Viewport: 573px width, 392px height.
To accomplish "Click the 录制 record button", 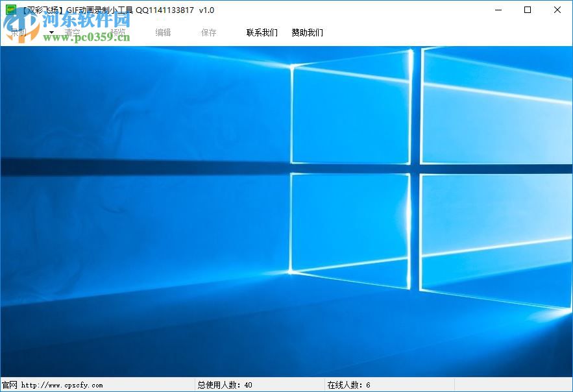I will [x=18, y=32].
